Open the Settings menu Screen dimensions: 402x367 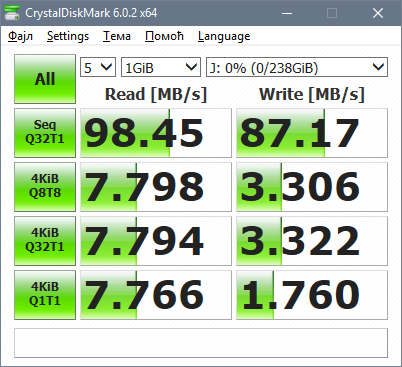68,36
